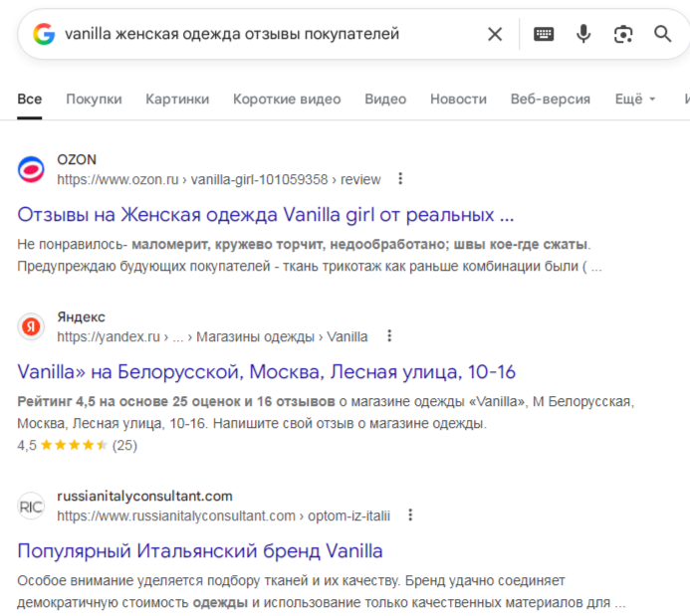Click the magnifying glass search button
The image size is (690, 616).
pos(663,34)
